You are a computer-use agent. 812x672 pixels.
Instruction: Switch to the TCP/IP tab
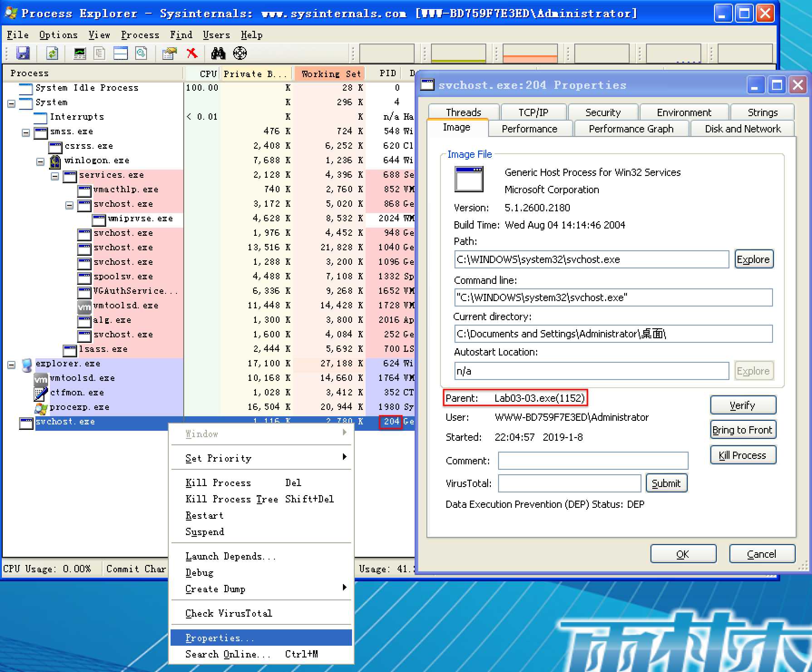click(x=533, y=112)
